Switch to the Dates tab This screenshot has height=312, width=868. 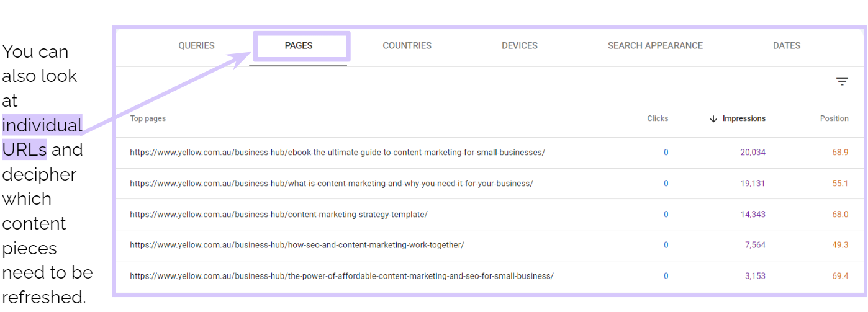[786, 45]
